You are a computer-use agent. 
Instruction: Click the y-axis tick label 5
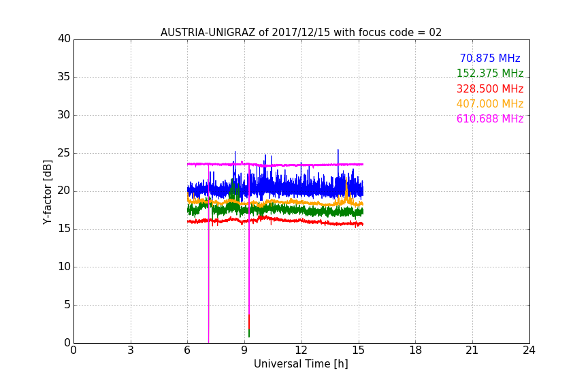tap(67, 305)
